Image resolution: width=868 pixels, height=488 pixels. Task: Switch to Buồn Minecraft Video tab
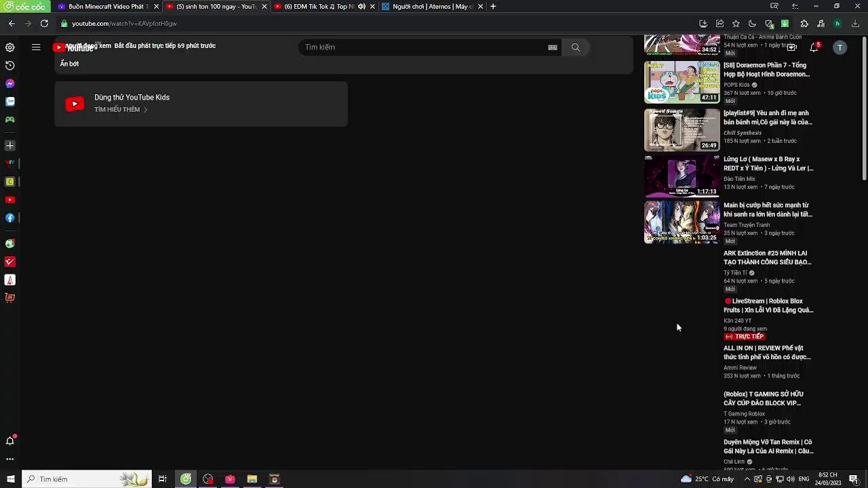[107, 6]
